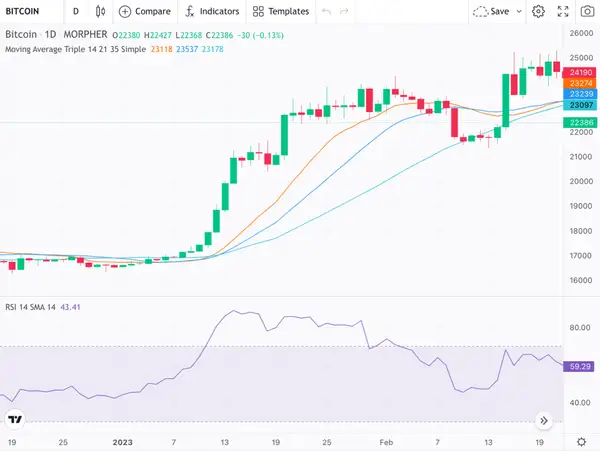The width and height of the screenshot is (600, 451).
Task: Select the Moving Average Triple indicator legend
Action: (x=75, y=49)
